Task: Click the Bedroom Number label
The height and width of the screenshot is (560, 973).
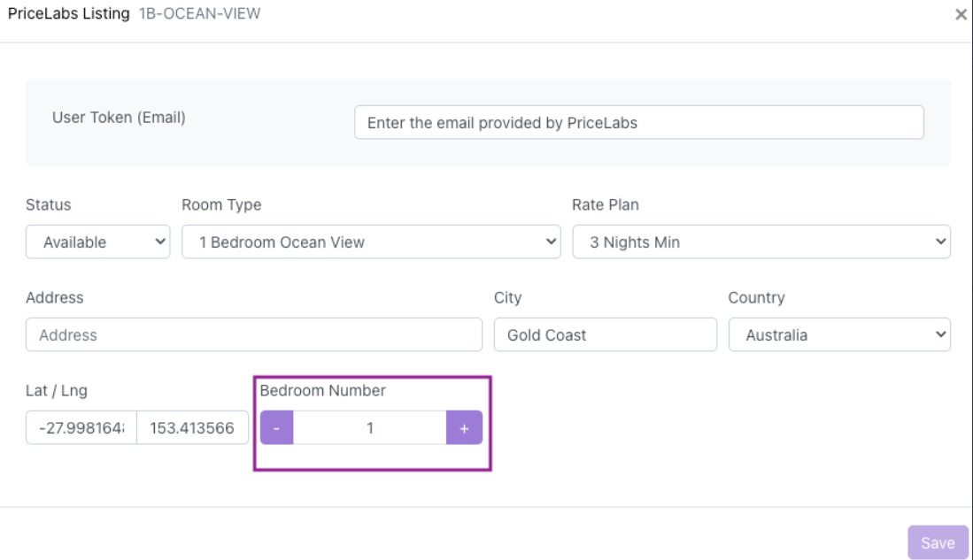Action: [x=322, y=391]
